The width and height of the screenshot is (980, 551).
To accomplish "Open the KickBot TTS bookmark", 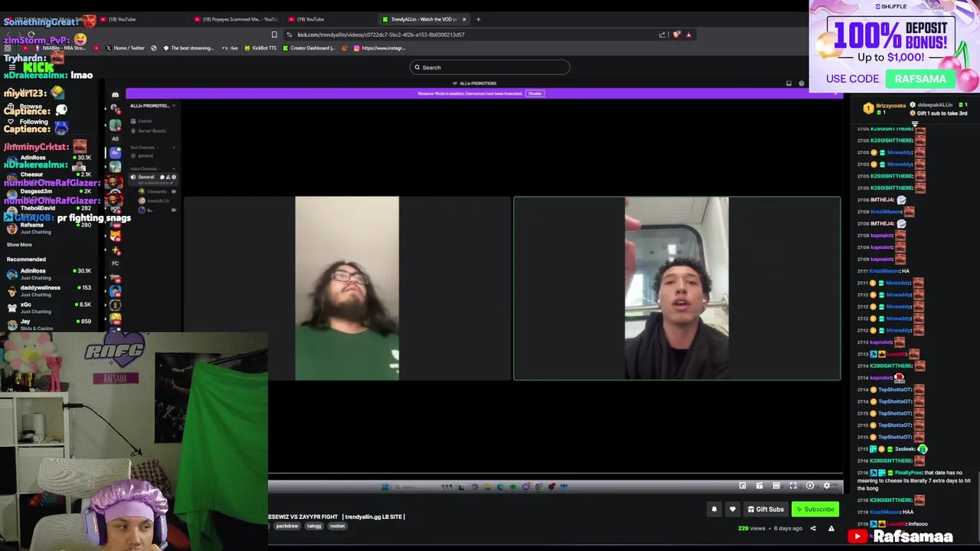I will [x=260, y=48].
